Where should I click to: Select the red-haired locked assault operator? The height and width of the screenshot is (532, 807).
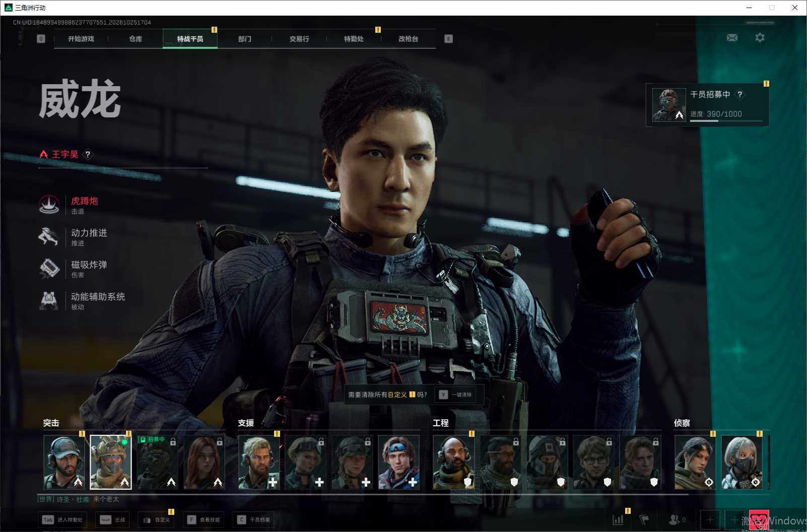click(204, 462)
